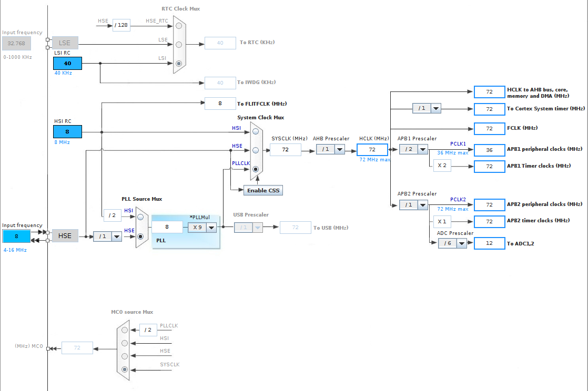Open the ADC Prescaler dropdown

pyautogui.click(x=461, y=243)
